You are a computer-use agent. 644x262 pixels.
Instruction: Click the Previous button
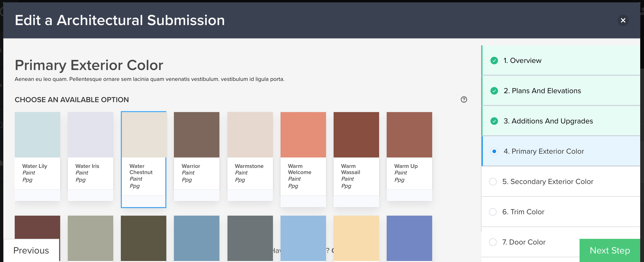click(x=31, y=250)
